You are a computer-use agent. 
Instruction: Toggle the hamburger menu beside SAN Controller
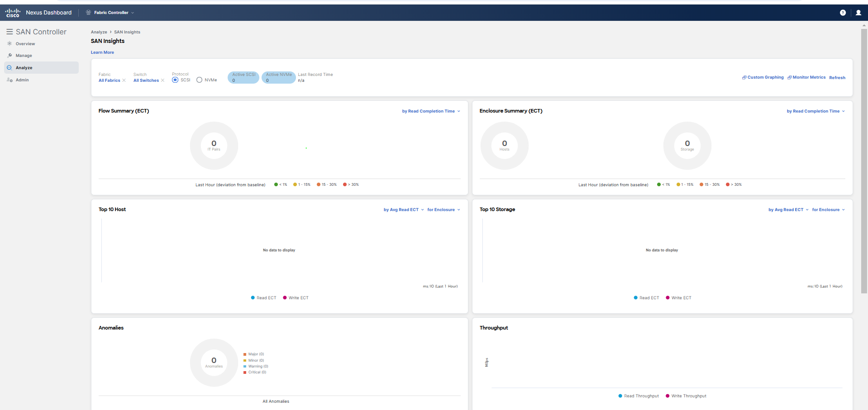[9, 32]
